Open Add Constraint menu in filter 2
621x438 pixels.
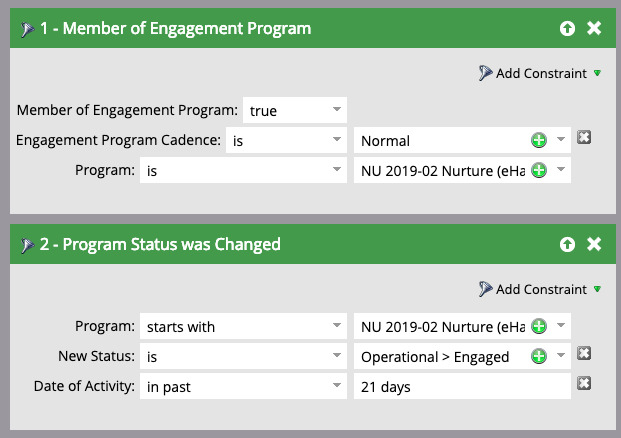[x=540, y=289]
